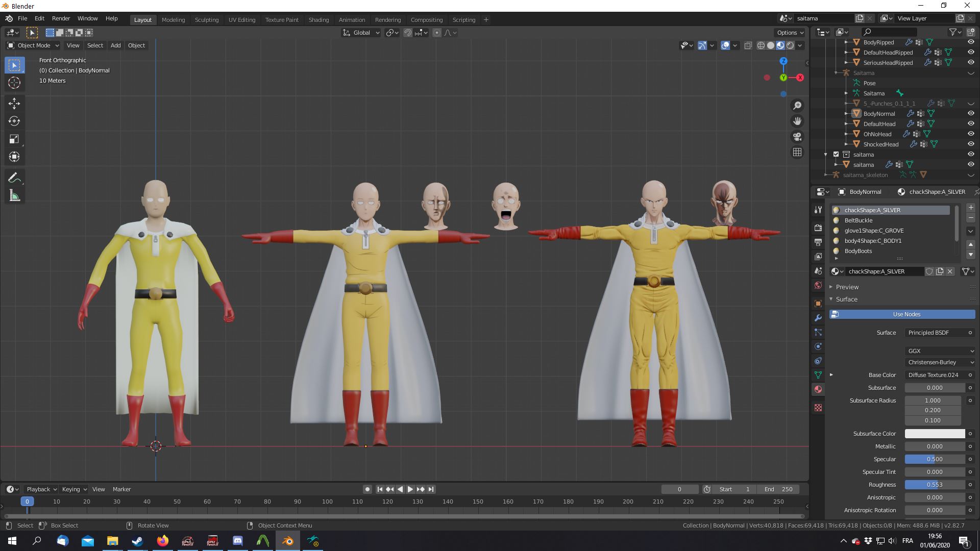Open the Render menu
This screenshot has height=551, width=980.
pos(61,18)
